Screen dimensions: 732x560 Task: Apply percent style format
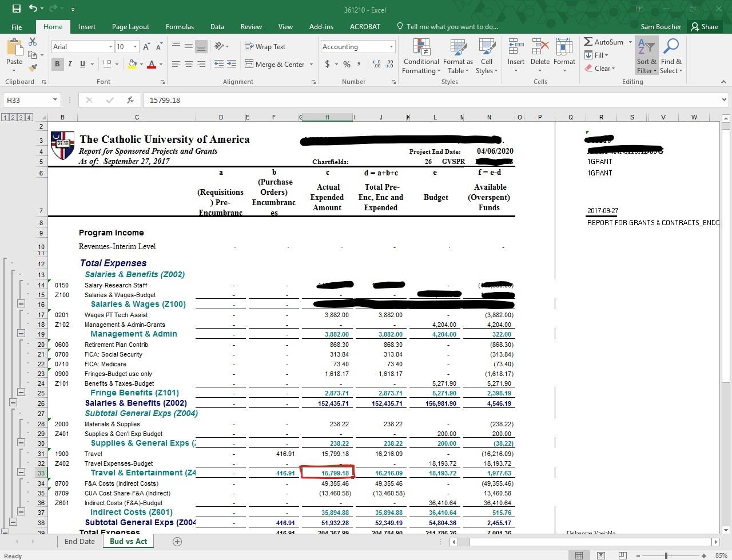click(347, 64)
